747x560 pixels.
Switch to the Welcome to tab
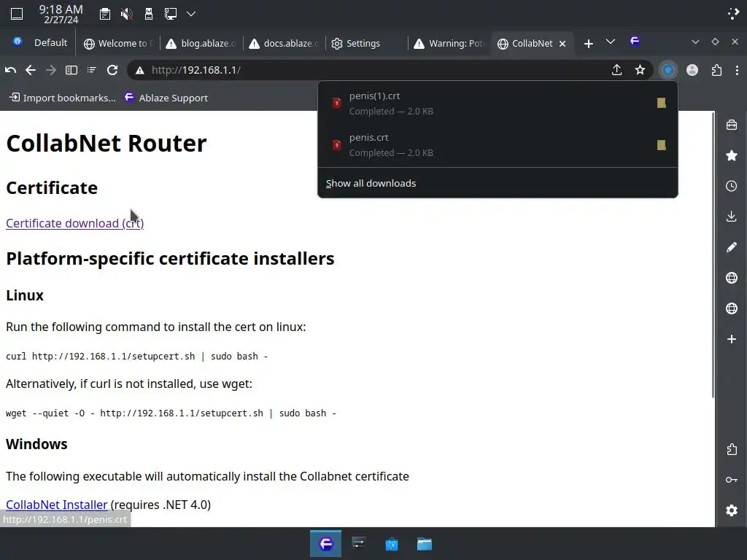coord(118,43)
